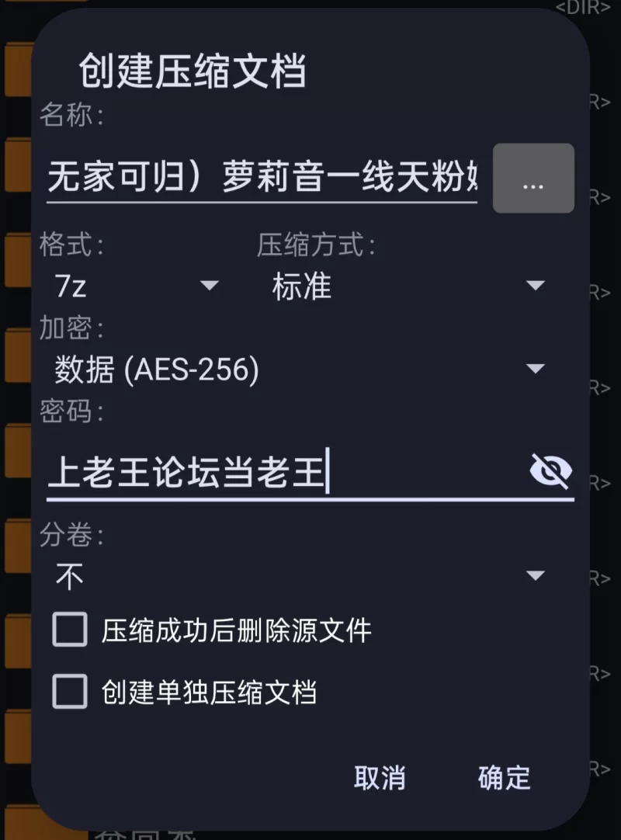This screenshot has height=840, width=621.
Task: Expand the 压缩方式 dropdown arrow
Action: pyautogui.click(x=536, y=286)
